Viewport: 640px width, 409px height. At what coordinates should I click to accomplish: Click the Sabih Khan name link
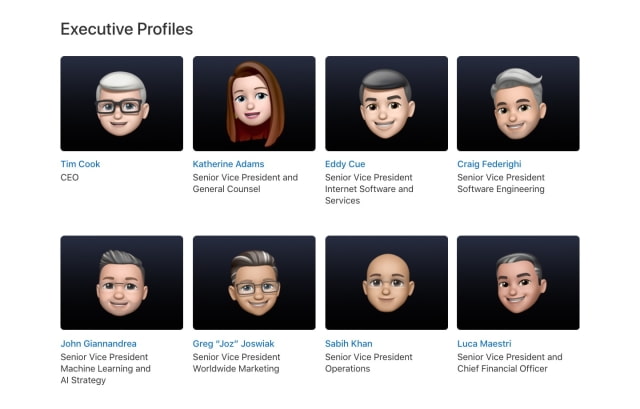(x=349, y=344)
